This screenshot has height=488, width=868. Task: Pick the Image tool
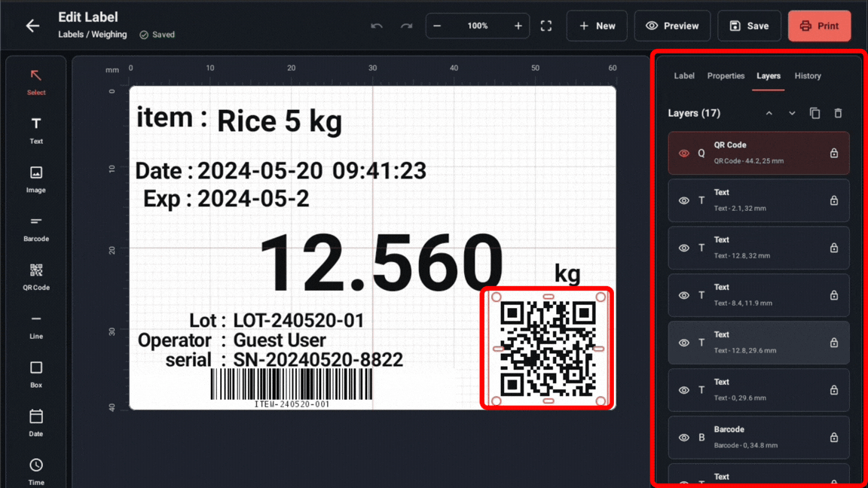point(36,179)
